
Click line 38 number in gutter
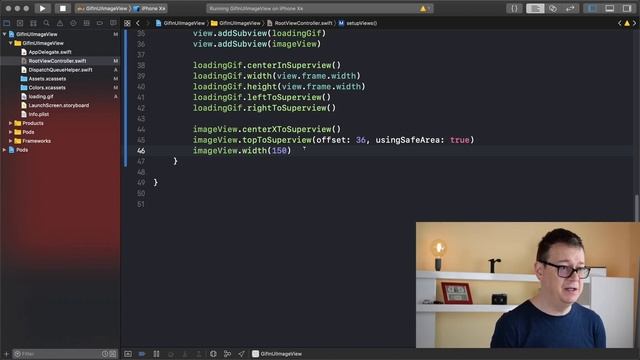[x=141, y=65]
